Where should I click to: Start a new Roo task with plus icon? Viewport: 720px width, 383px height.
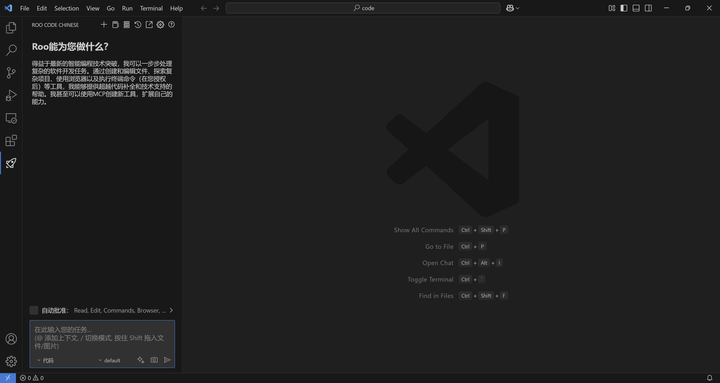[x=104, y=25]
